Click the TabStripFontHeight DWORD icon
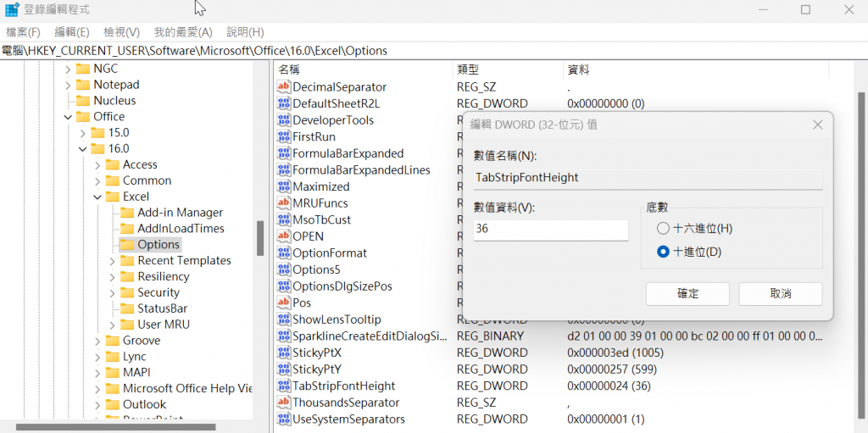The image size is (868, 433). (x=283, y=386)
